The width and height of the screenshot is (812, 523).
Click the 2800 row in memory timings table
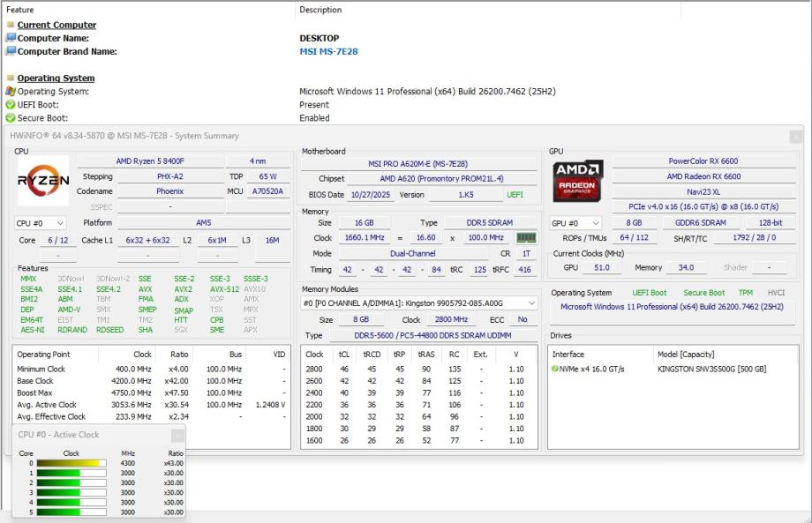click(x=419, y=369)
